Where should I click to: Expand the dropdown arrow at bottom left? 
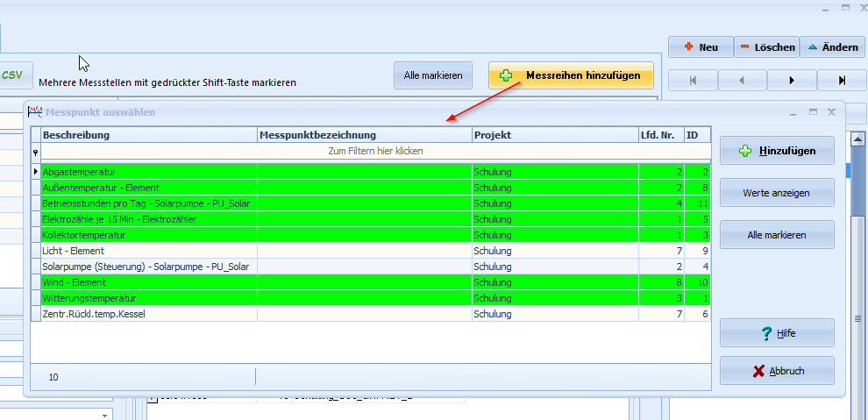point(106,415)
